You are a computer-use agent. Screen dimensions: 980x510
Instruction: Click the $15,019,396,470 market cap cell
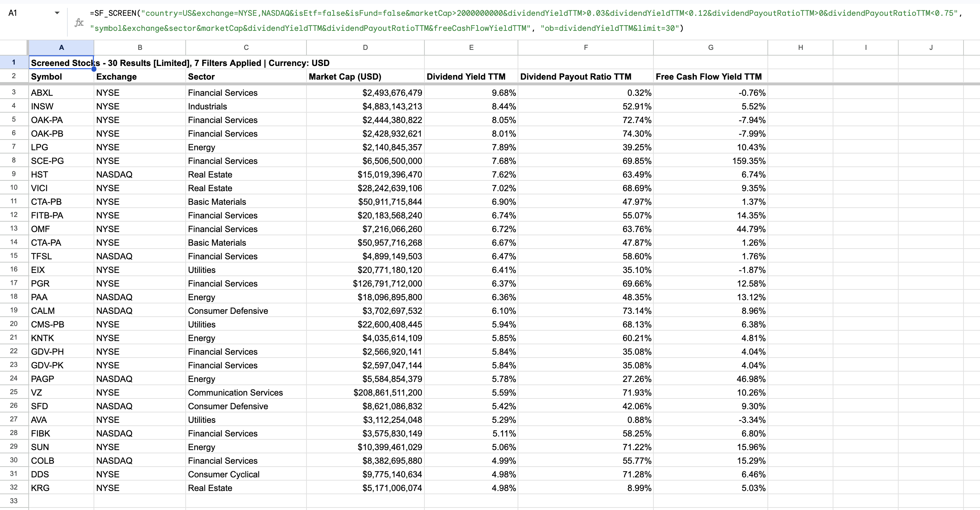pos(365,175)
